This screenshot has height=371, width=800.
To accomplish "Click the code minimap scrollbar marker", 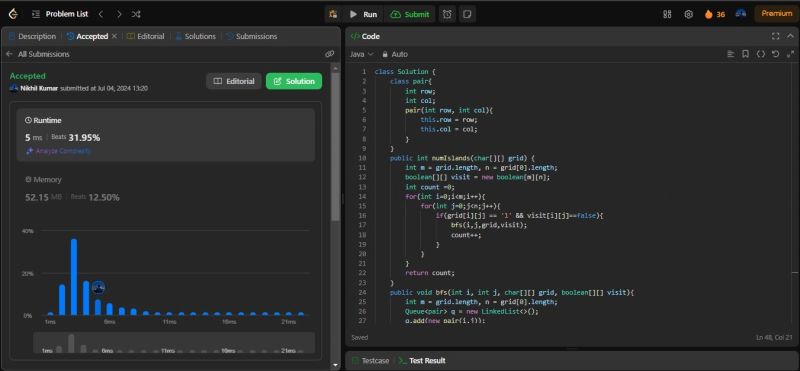I will (795, 273).
